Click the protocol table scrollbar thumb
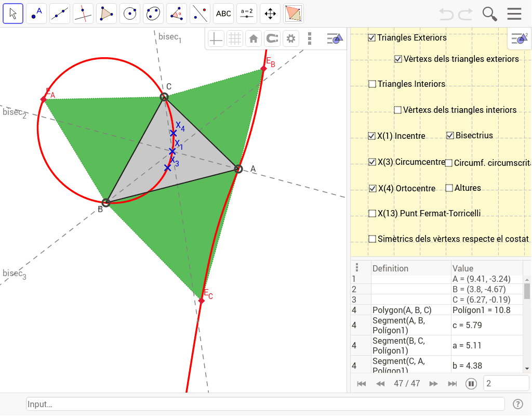Viewport: 532px width, 416px height. tap(527, 291)
